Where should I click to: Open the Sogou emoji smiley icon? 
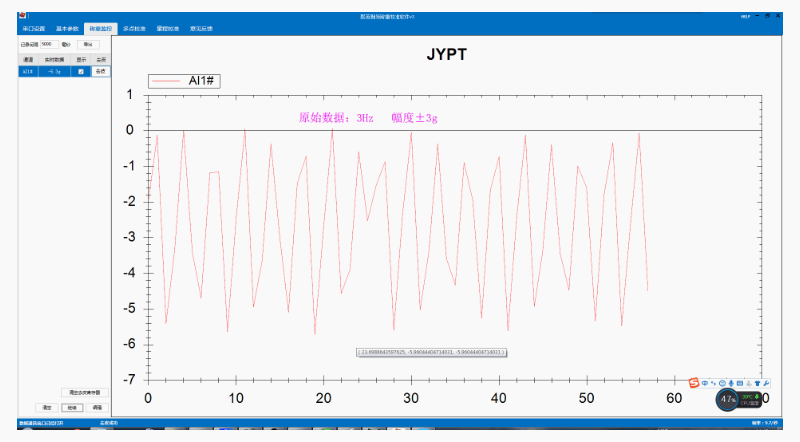[723, 384]
